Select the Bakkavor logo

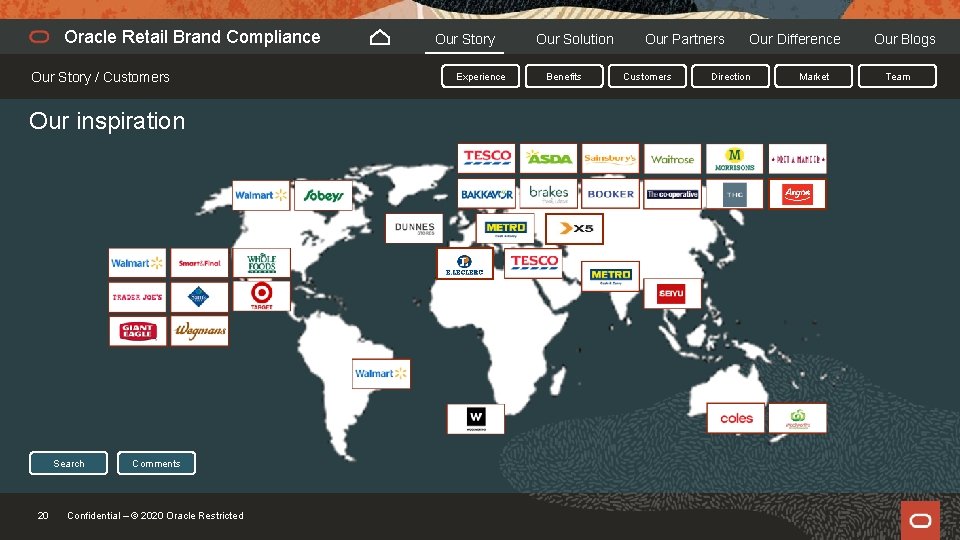(x=487, y=194)
